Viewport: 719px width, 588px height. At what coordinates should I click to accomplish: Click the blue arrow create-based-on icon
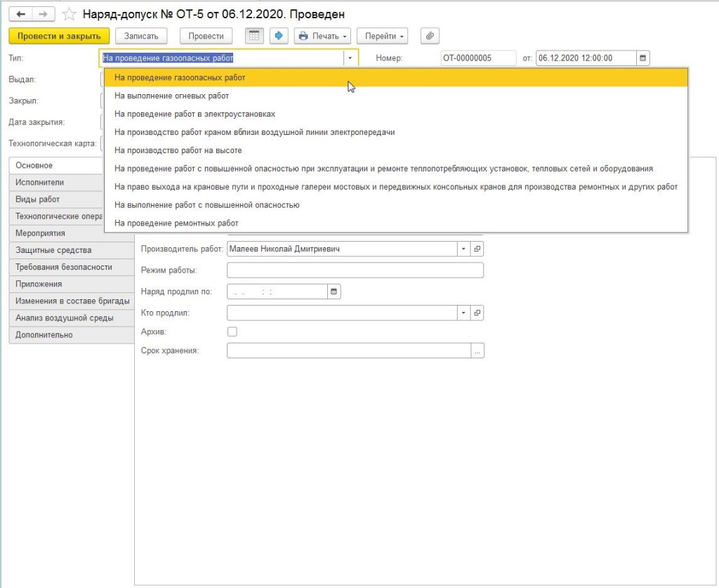[x=279, y=36]
